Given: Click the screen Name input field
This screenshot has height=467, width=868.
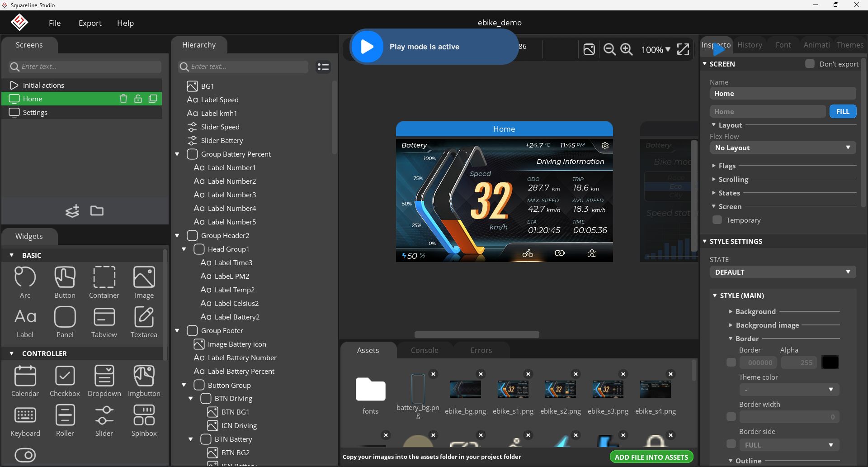Looking at the screenshot, I should point(783,93).
